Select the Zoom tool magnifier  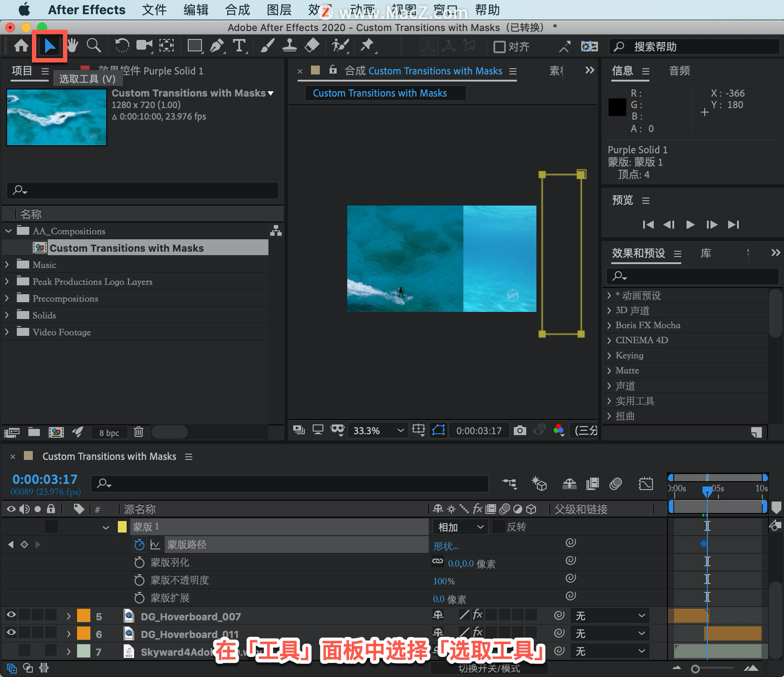click(x=93, y=45)
